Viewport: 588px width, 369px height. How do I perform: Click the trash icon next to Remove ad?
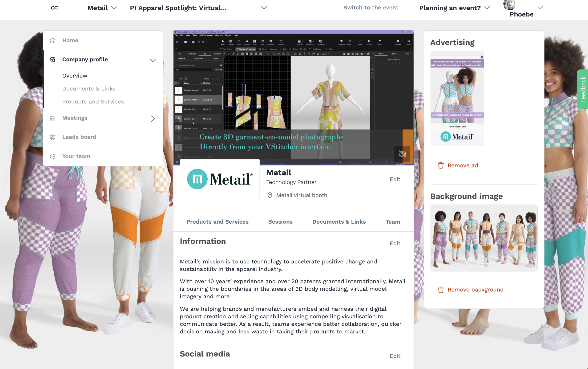pyautogui.click(x=441, y=165)
